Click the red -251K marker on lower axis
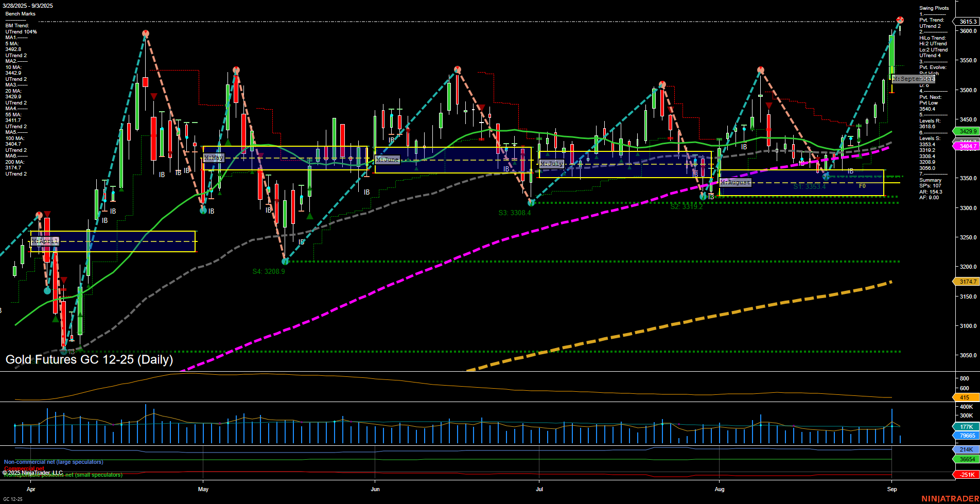The width and height of the screenshot is (980, 504). coord(967,475)
